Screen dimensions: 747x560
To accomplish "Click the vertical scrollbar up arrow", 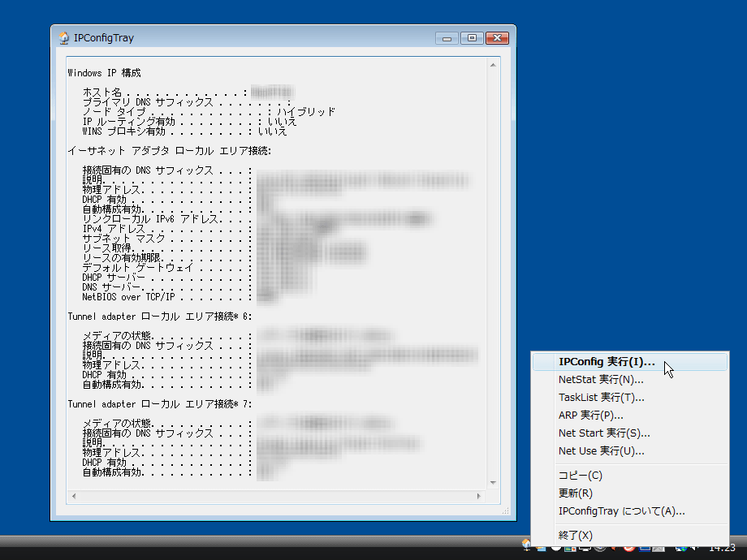I will 492,65.
